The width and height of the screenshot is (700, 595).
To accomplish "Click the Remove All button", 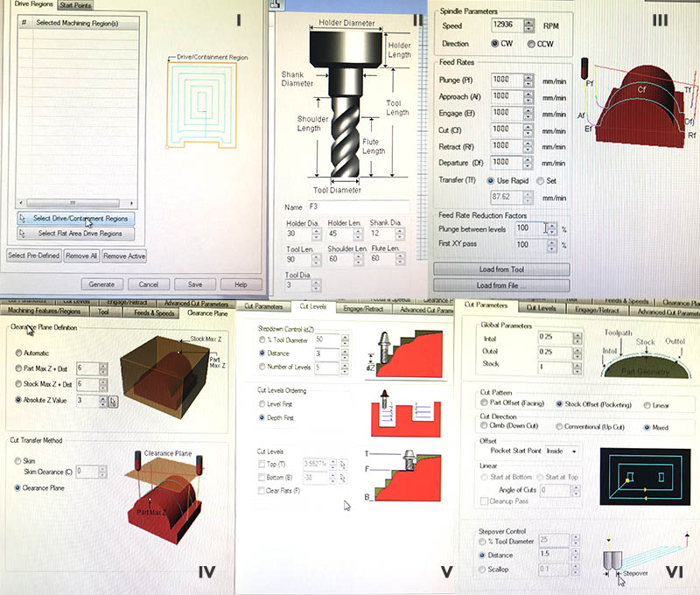I will click(81, 255).
